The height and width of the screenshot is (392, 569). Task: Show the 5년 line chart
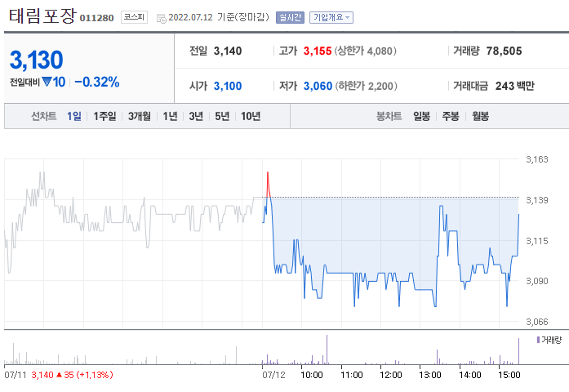click(222, 116)
